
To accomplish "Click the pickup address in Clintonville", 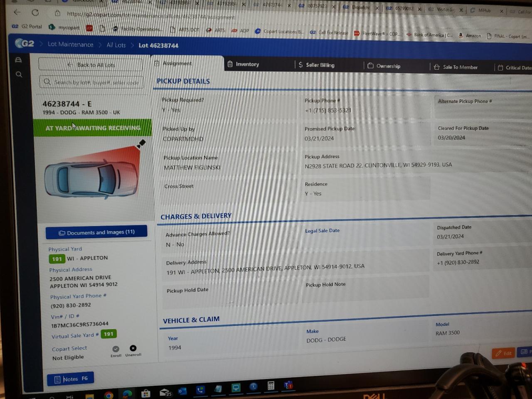I will [x=378, y=165].
